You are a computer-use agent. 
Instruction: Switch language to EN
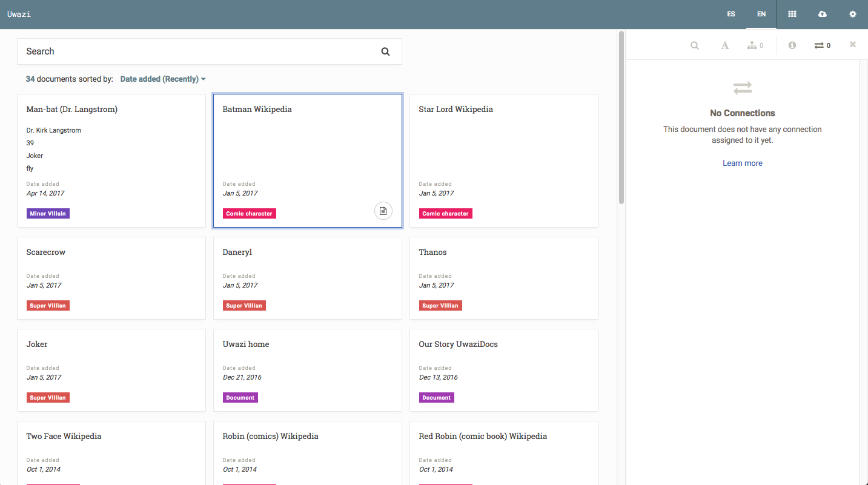[761, 14]
